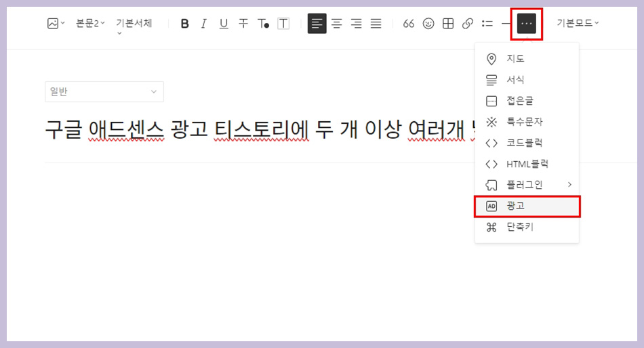
Task: Insert a 코드블럭 from the menu
Action: tap(527, 143)
